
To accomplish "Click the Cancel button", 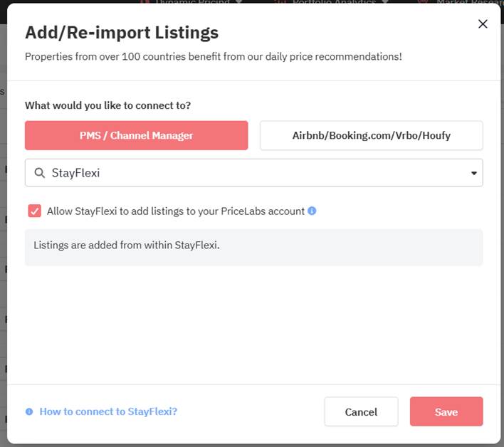I will point(362,411).
